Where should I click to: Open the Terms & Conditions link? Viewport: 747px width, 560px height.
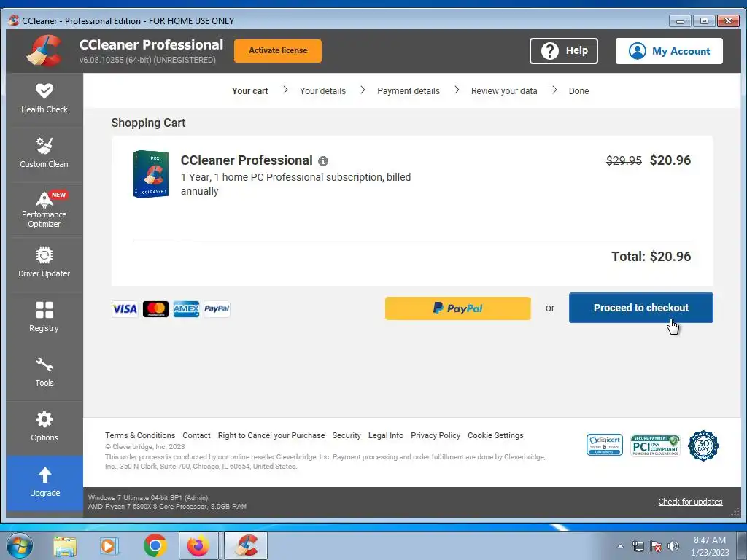coord(140,435)
